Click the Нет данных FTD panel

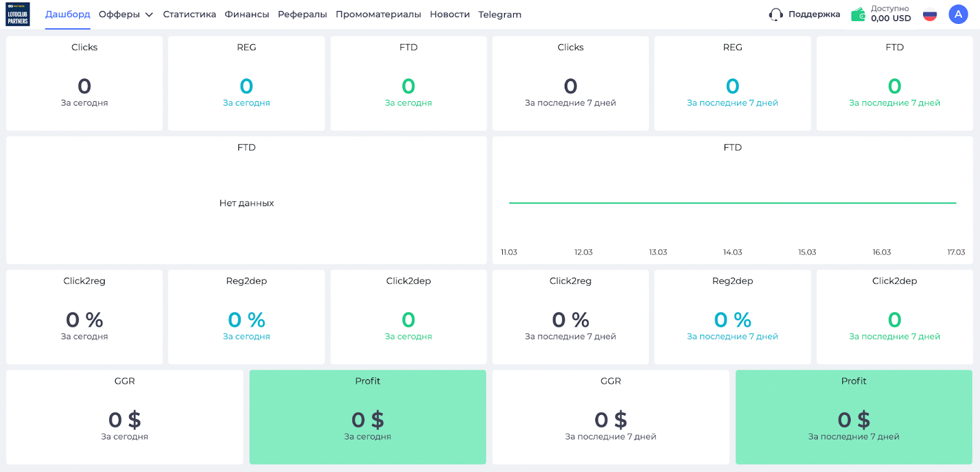pyautogui.click(x=246, y=203)
